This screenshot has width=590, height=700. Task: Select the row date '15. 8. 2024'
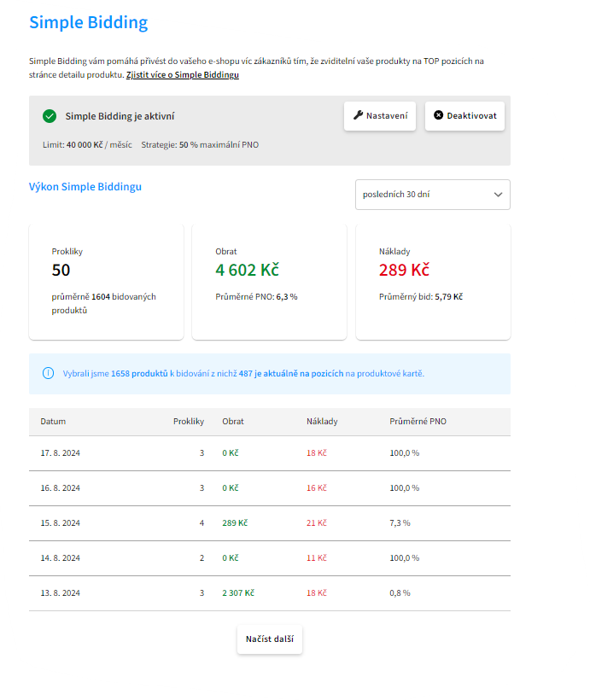tap(61, 523)
